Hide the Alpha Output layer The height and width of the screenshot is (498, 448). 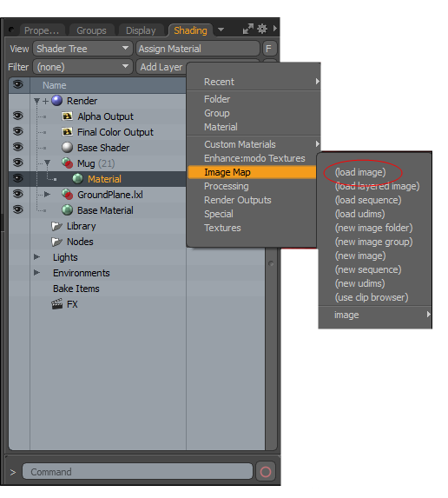click(x=18, y=116)
